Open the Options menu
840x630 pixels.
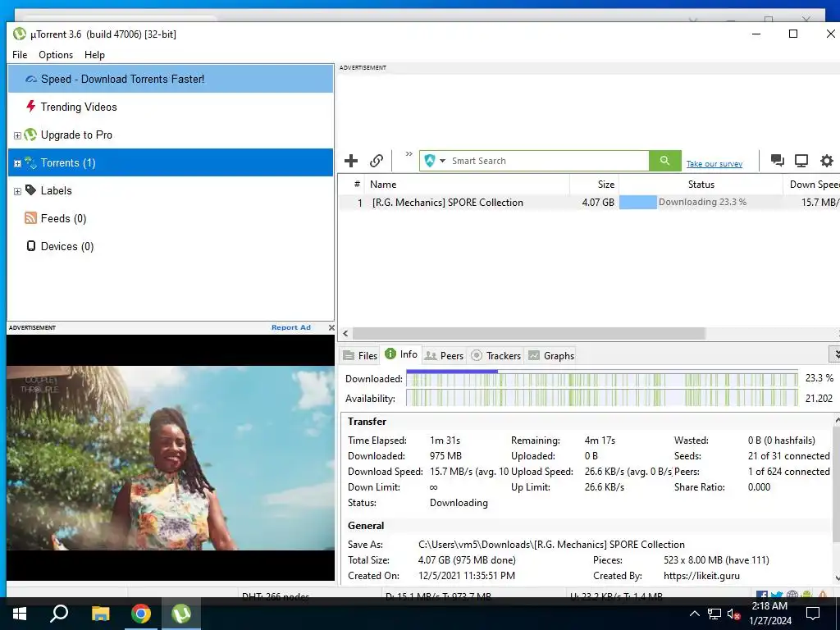coord(56,55)
